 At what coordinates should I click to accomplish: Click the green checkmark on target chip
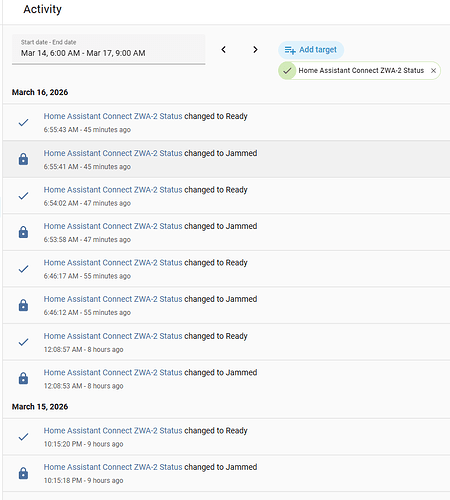tap(287, 71)
